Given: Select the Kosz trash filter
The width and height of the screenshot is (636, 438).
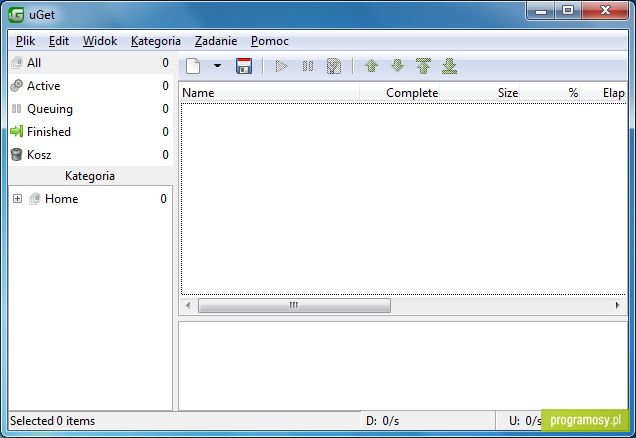Looking at the screenshot, I should (x=91, y=155).
